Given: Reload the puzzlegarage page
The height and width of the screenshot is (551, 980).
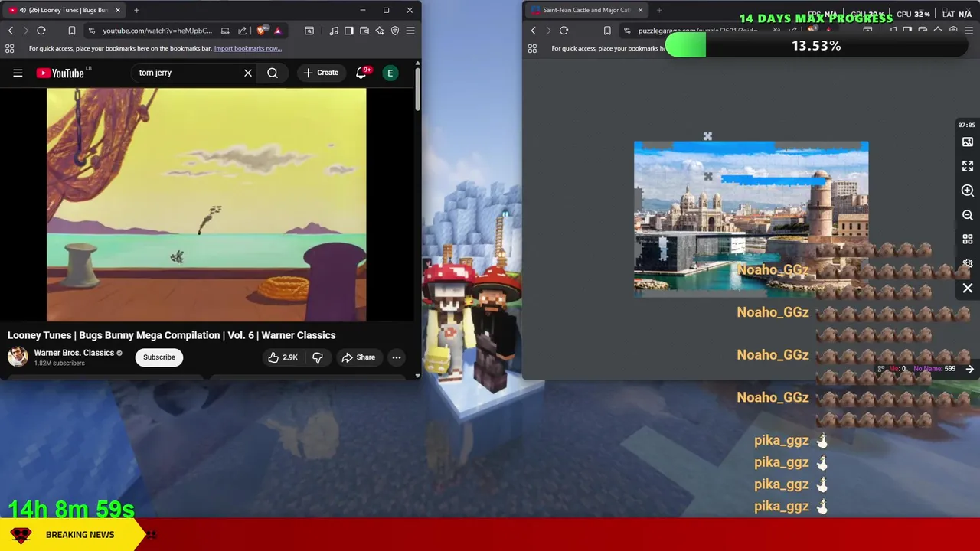Looking at the screenshot, I should (x=563, y=31).
